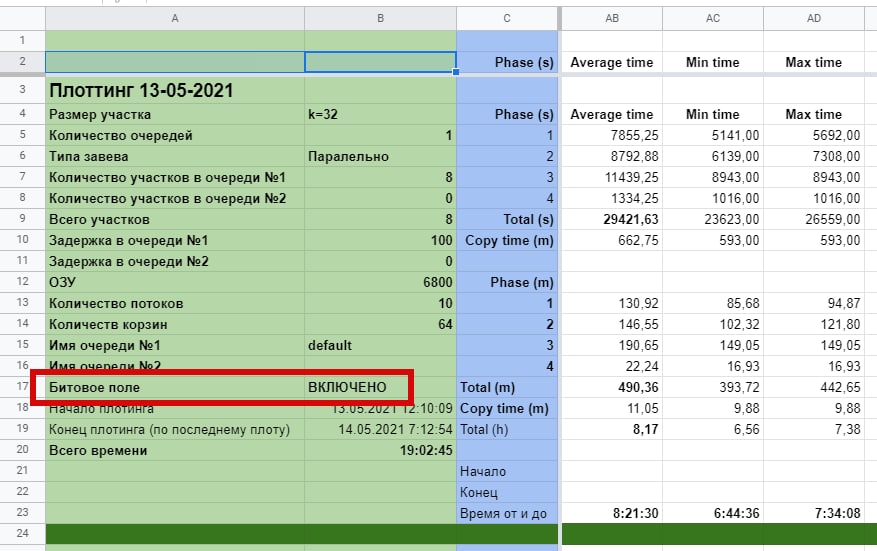
Task: Click the 'ОЗУ' cell
Action: tap(175, 282)
